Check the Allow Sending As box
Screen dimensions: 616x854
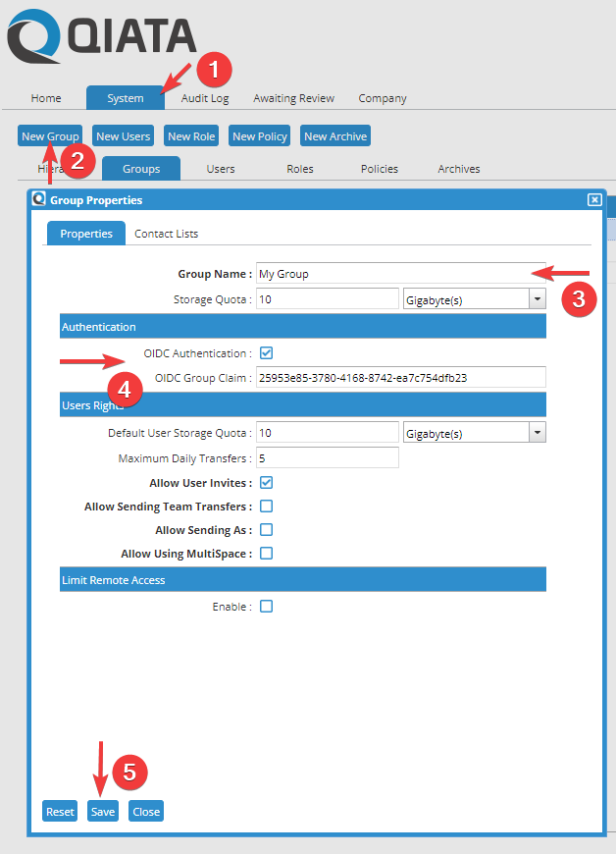tap(266, 530)
